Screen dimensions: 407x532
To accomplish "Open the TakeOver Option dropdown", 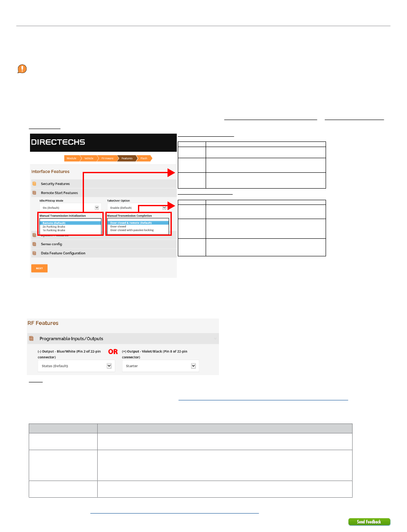I will tap(137, 207).
